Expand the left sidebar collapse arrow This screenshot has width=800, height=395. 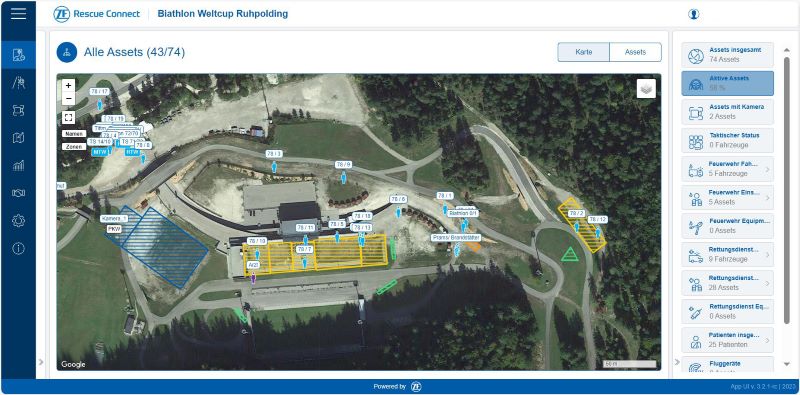pyautogui.click(x=41, y=362)
